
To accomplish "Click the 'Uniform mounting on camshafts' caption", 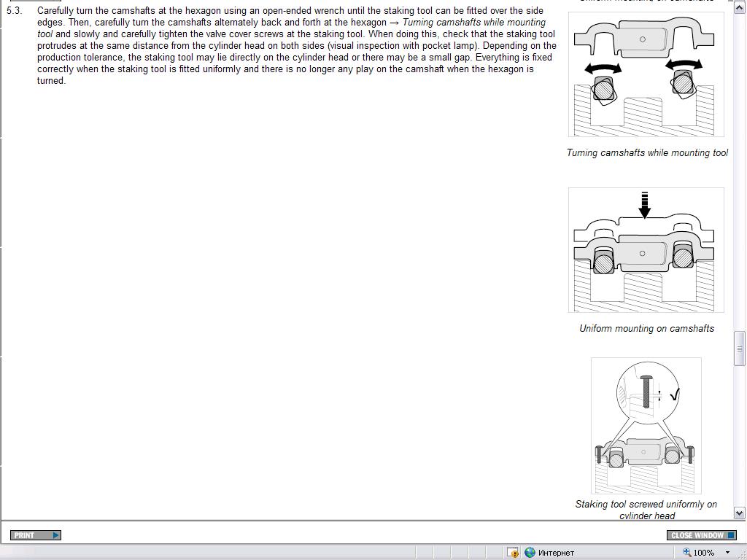I will (646, 329).
